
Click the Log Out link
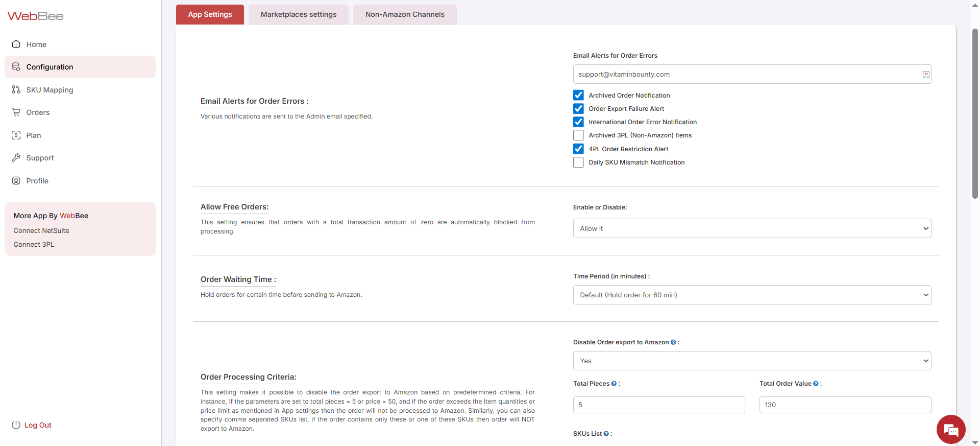coord(38,425)
